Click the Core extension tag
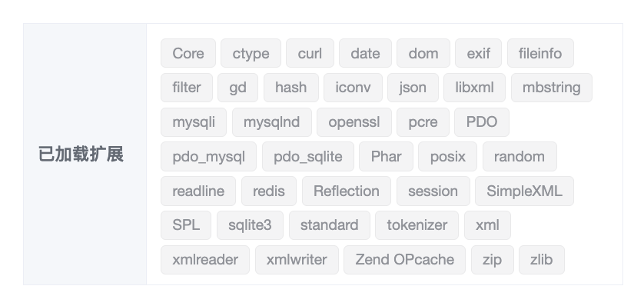 coord(188,53)
